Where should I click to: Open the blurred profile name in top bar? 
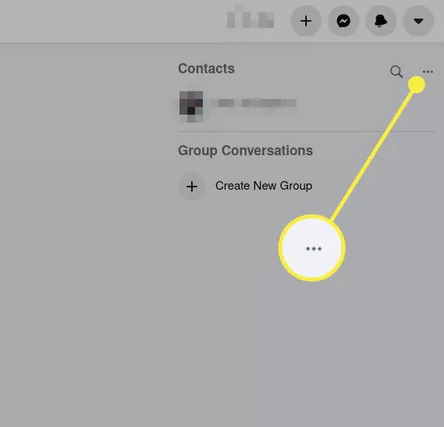pos(251,19)
